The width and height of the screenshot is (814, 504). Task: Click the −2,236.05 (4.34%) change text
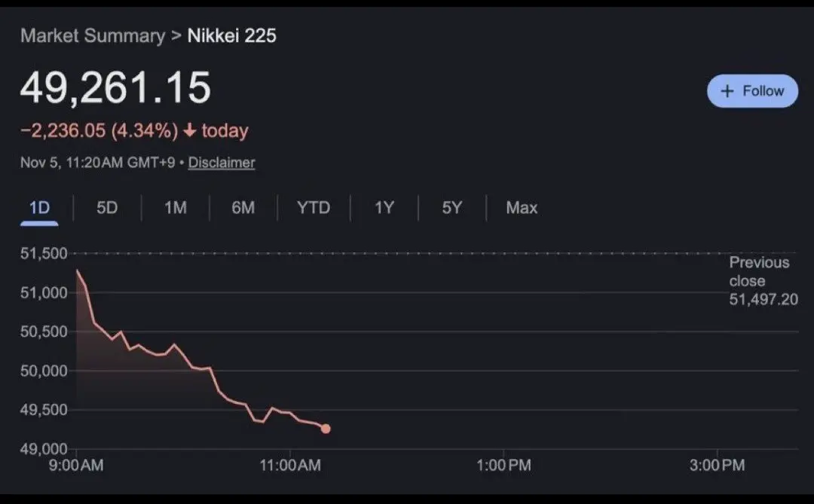(99, 131)
